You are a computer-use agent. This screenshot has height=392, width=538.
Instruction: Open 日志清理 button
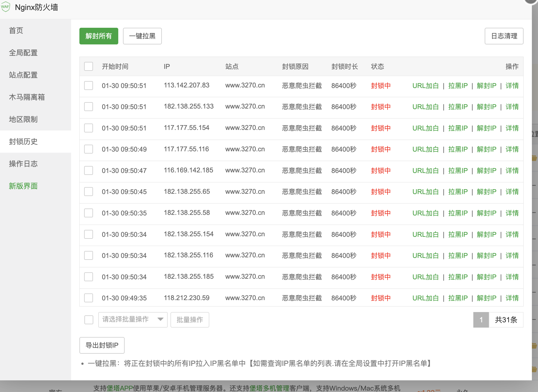coord(504,36)
